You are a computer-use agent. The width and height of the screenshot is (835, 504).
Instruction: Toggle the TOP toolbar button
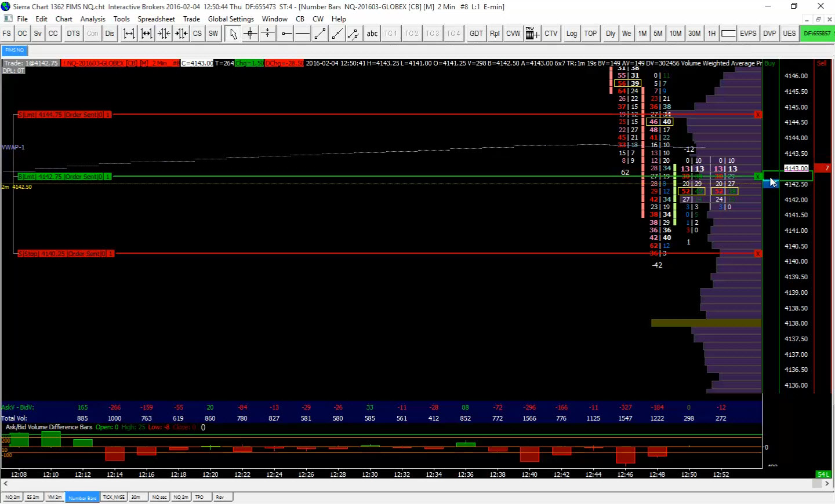pos(590,34)
